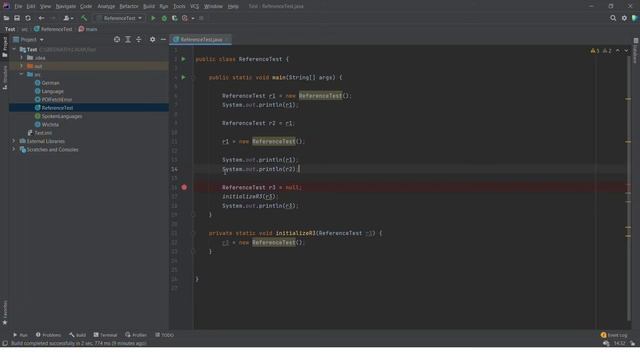Viewport: 640px width, 360px height.
Task: Toggle breakpoint on ReferenceTest r3 = null line
Action: tap(184, 187)
